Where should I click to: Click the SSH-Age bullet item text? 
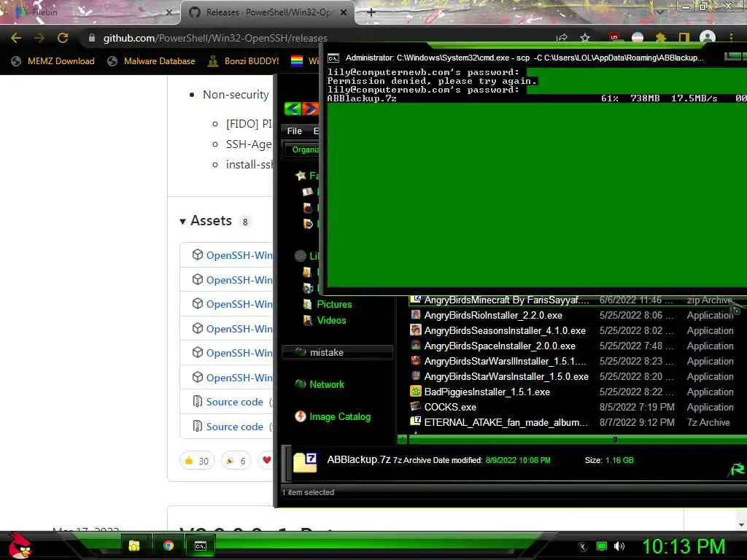249,144
